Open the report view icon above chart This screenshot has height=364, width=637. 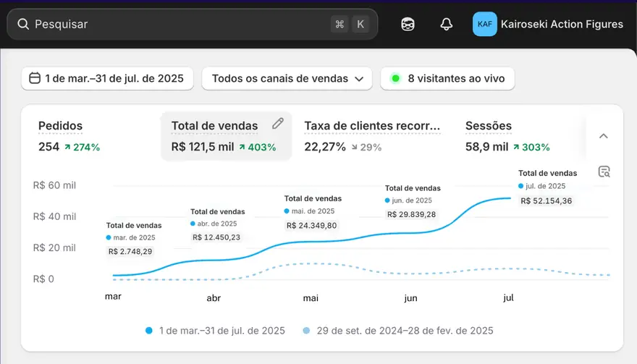point(604,172)
